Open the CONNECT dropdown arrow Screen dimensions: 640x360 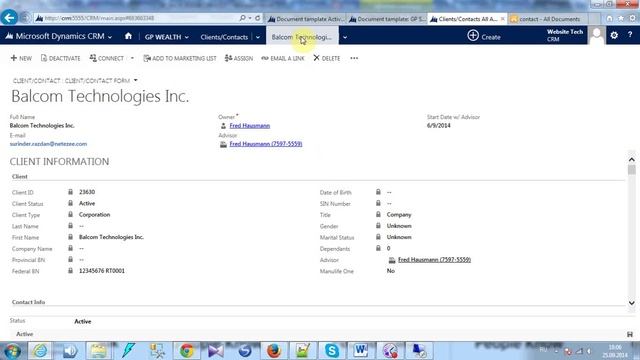(x=132, y=58)
